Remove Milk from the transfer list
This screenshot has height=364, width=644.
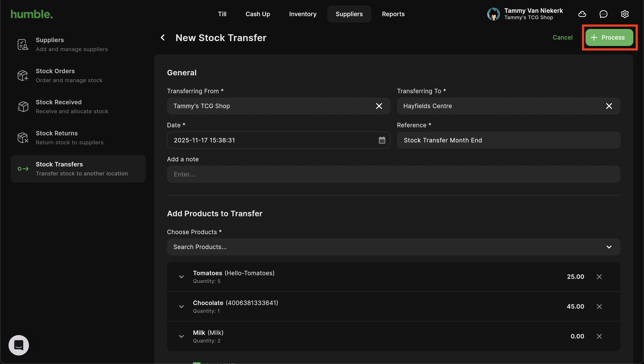(x=599, y=336)
